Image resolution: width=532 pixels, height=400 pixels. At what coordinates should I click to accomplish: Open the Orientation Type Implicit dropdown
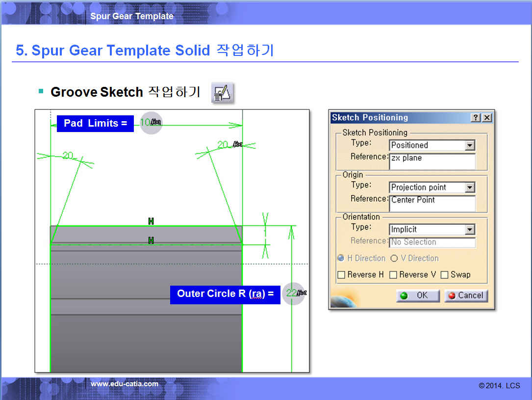coord(470,230)
